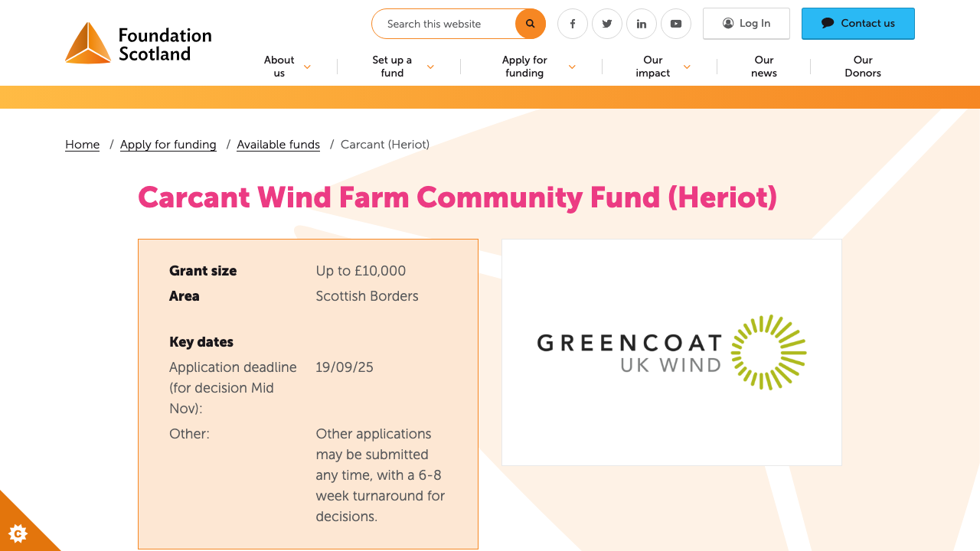
Task: Open the YouTube channel icon
Action: coord(675,24)
